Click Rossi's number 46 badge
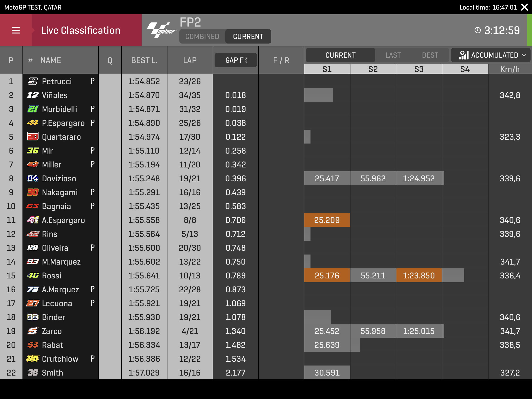 click(33, 276)
